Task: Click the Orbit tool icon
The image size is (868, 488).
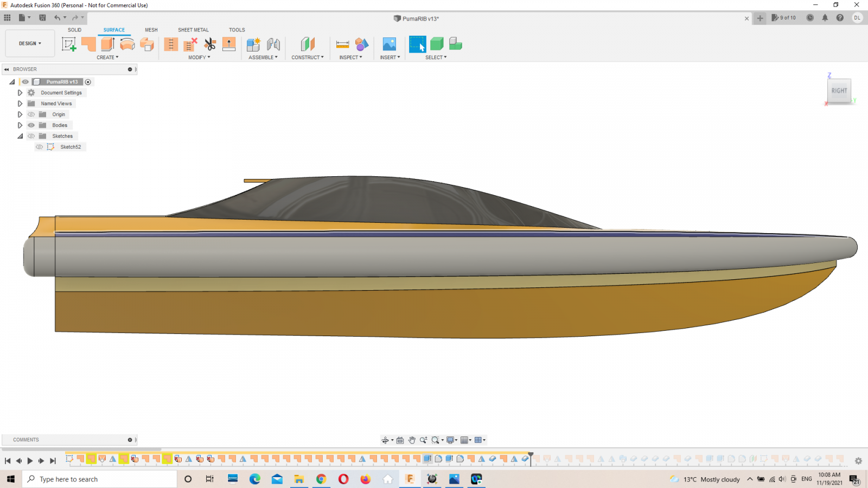Action: (x=385, y=440)
